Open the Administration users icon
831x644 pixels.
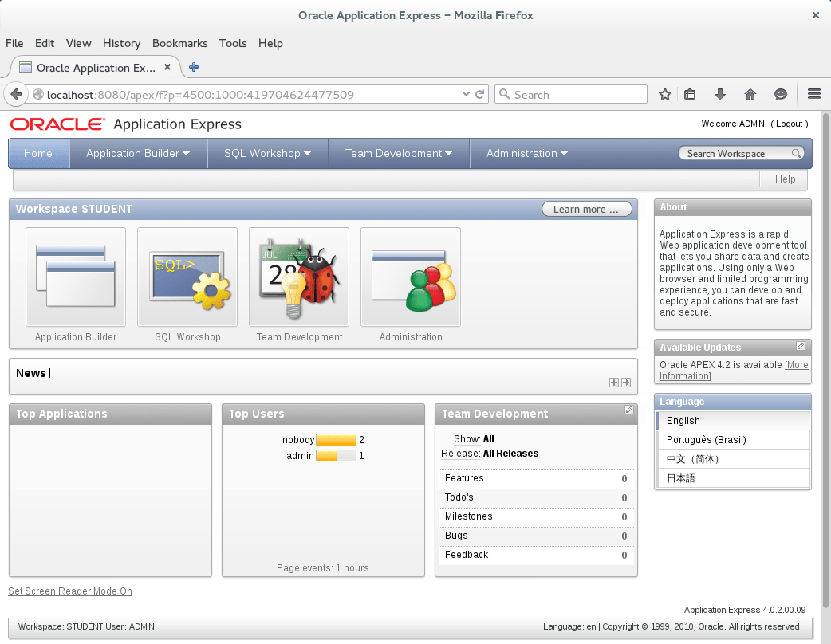point(411,277)
